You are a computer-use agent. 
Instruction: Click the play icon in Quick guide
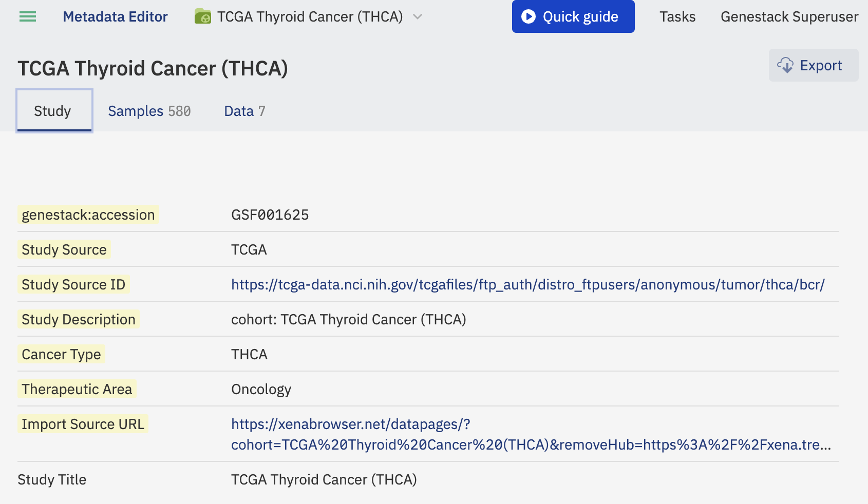tap(528, 17)
